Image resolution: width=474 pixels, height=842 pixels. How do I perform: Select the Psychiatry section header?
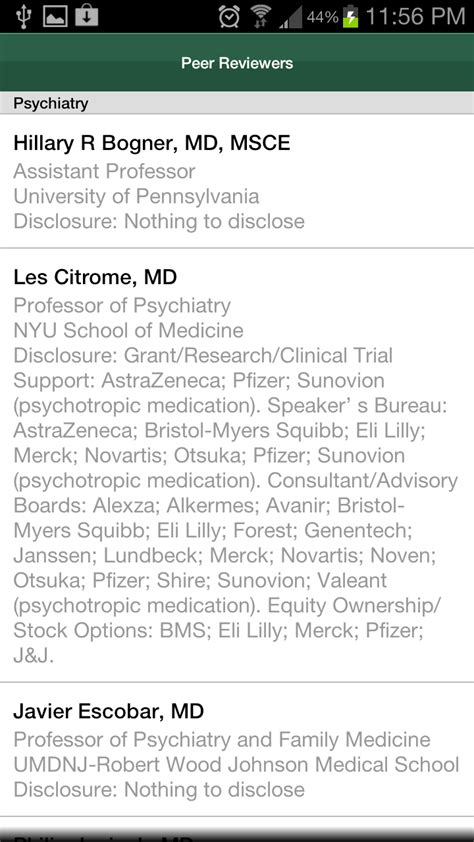click(237, 103)
